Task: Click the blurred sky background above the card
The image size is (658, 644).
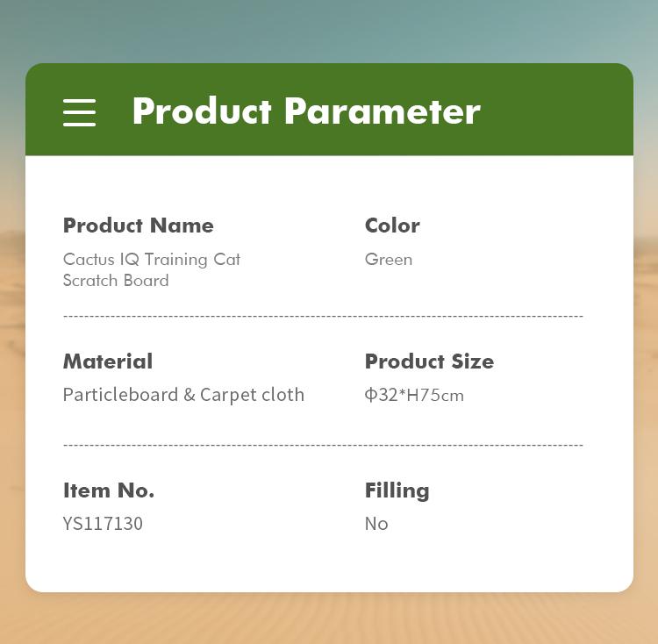Action: click(329, 30)
